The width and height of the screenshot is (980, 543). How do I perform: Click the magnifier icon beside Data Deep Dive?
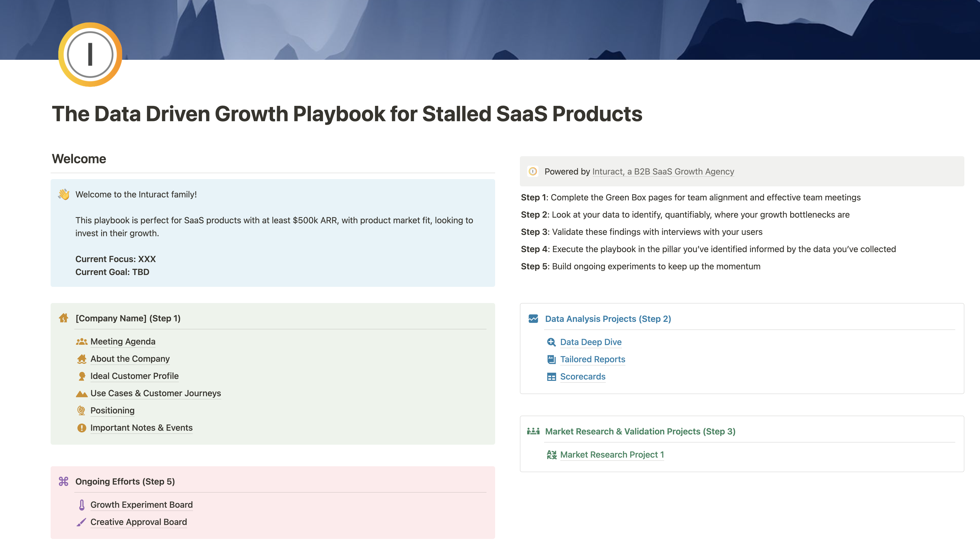click(551, 342)
